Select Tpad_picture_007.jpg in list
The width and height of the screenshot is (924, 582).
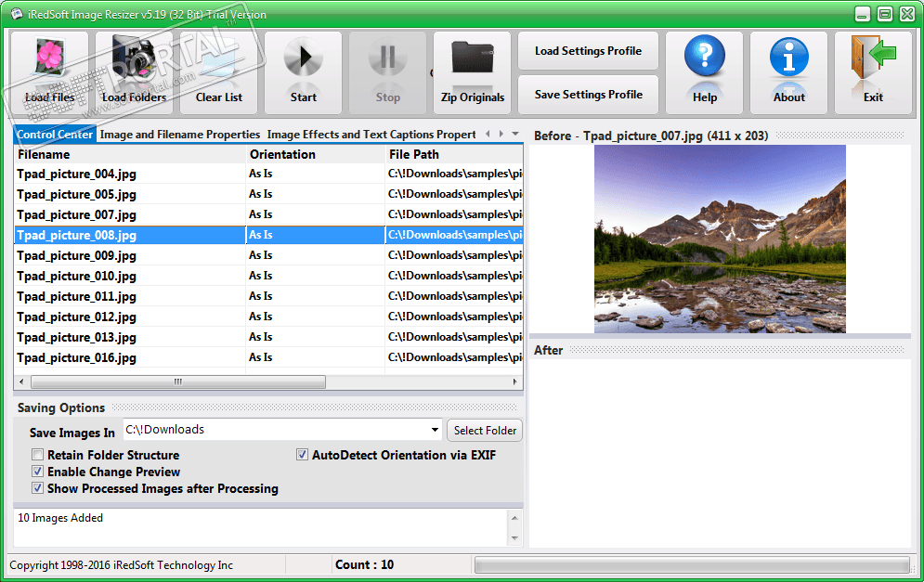268,214
